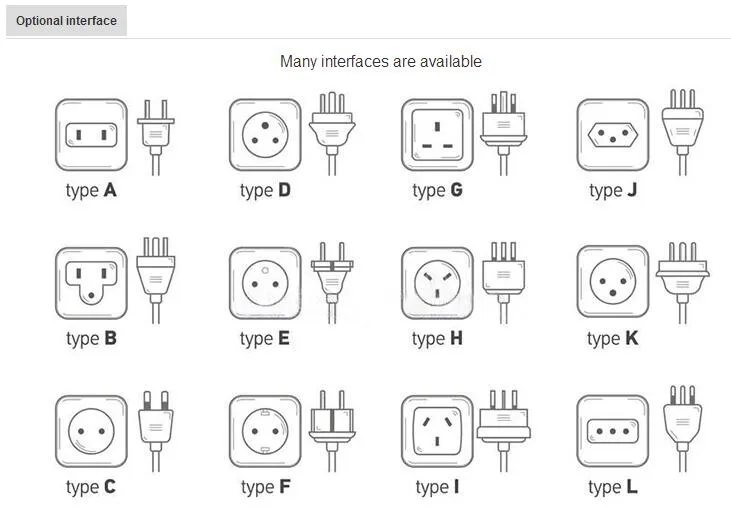The image size is (731, 524).
Task: Select the type B socket icon
Action: 91,283
